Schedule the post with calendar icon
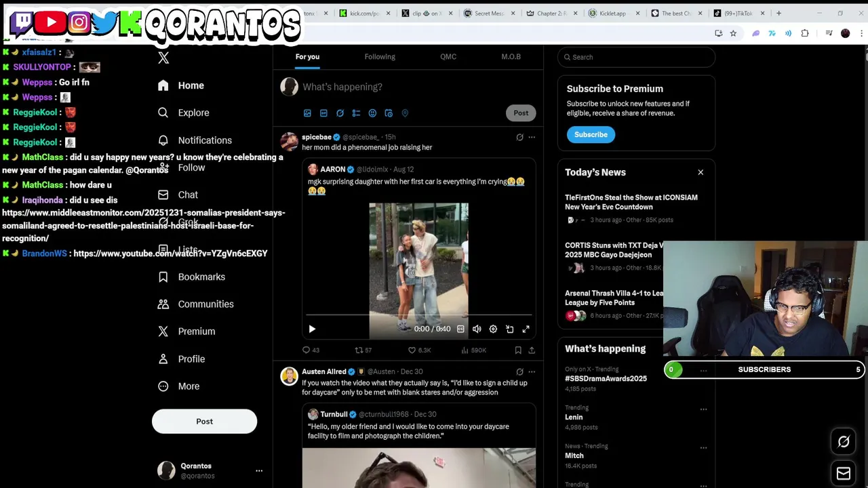The image size is (868, 488). (389, 113)
